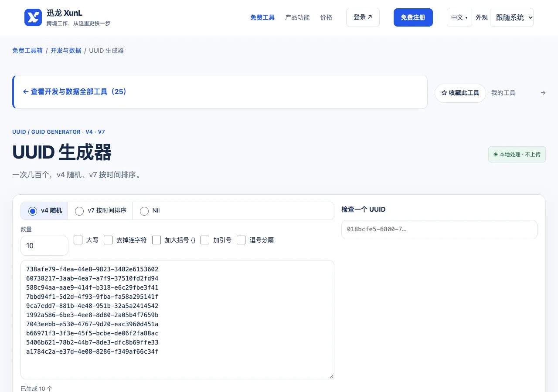This screenshot has width=558, height=392.
Task: Select the v7 按时间排序 radio option
Action: pyautogui.click(x=79, y=211)
